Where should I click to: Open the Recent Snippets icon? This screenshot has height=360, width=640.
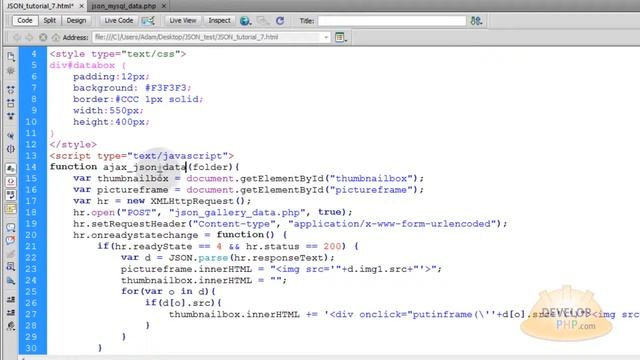pyautogui.click(x=11, y=267)
